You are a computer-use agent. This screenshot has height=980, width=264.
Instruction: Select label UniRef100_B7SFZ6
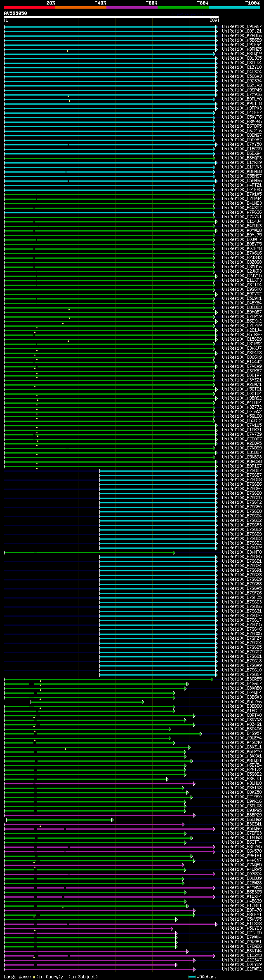(242, 593)
